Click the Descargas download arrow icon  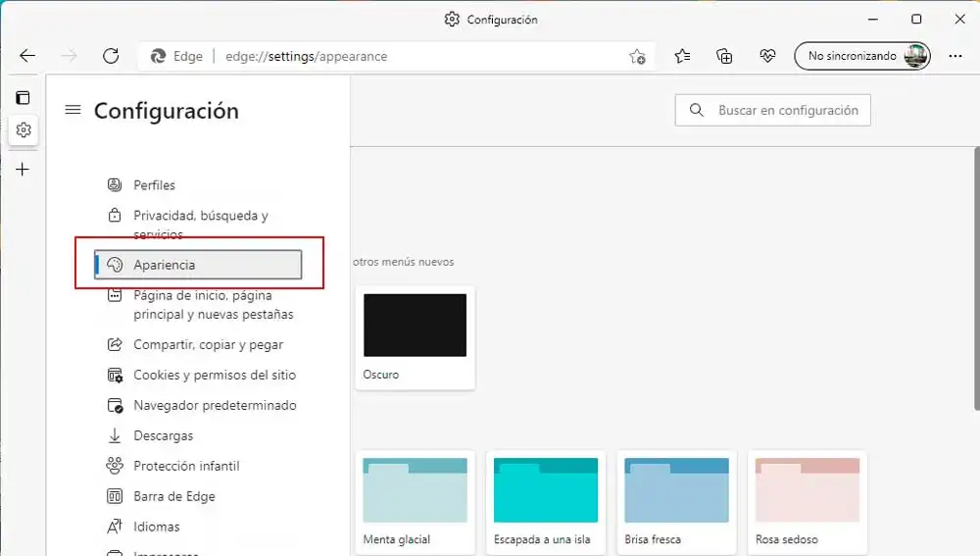pos(115,435)
